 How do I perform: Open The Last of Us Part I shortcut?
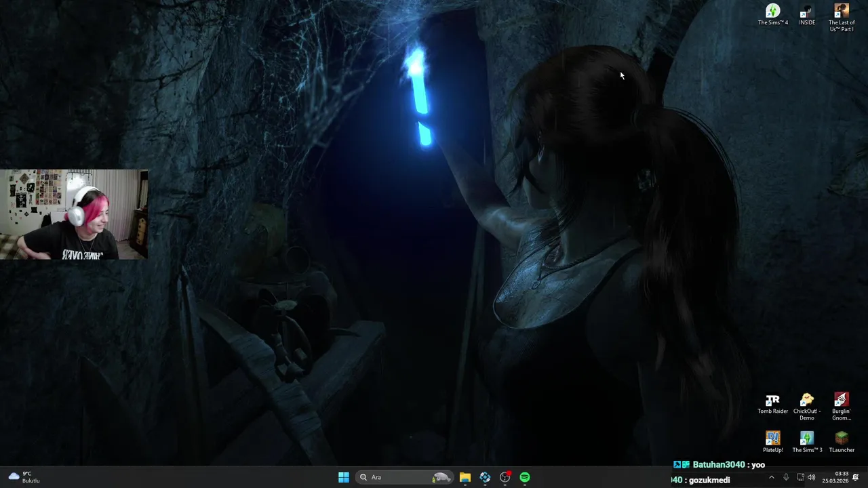point(842,18)
